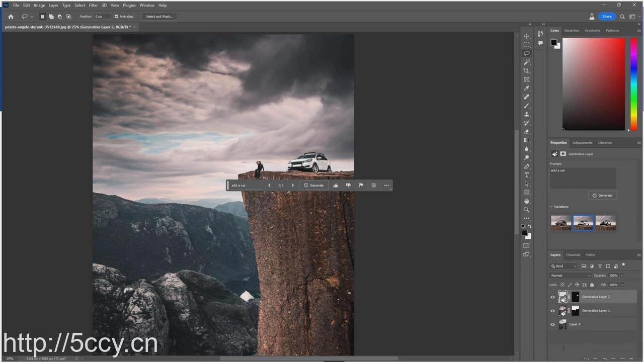
Task: Hide Generative Layer 2 with eye icon
Action: [552, 297]
